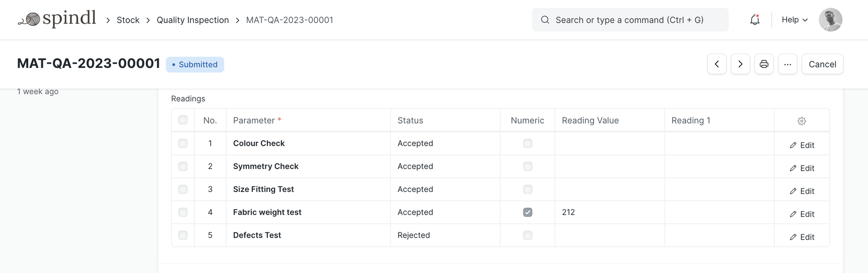Edit the Size Fitting Test row
Viewport: 868px width, 273px height.
(x=802, y=192)
